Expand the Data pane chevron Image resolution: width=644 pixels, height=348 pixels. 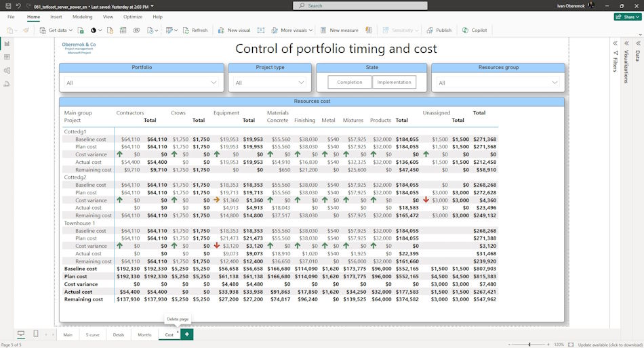638,43
